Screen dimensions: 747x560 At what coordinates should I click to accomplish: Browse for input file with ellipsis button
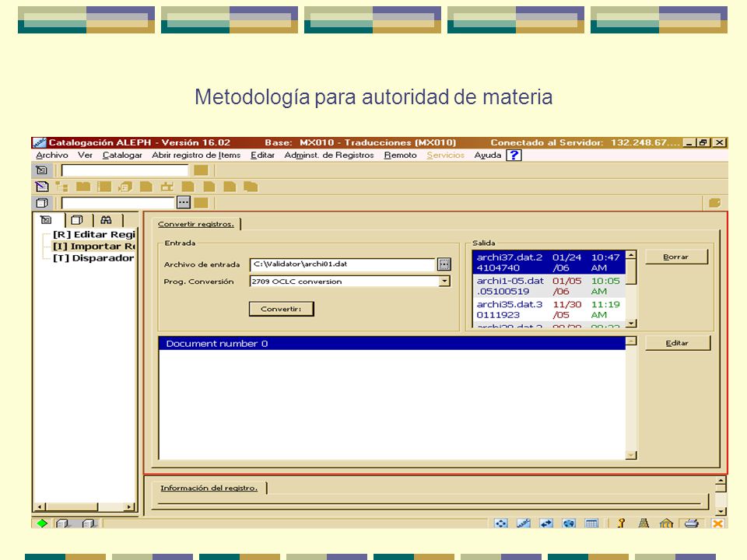coord(444,264)
